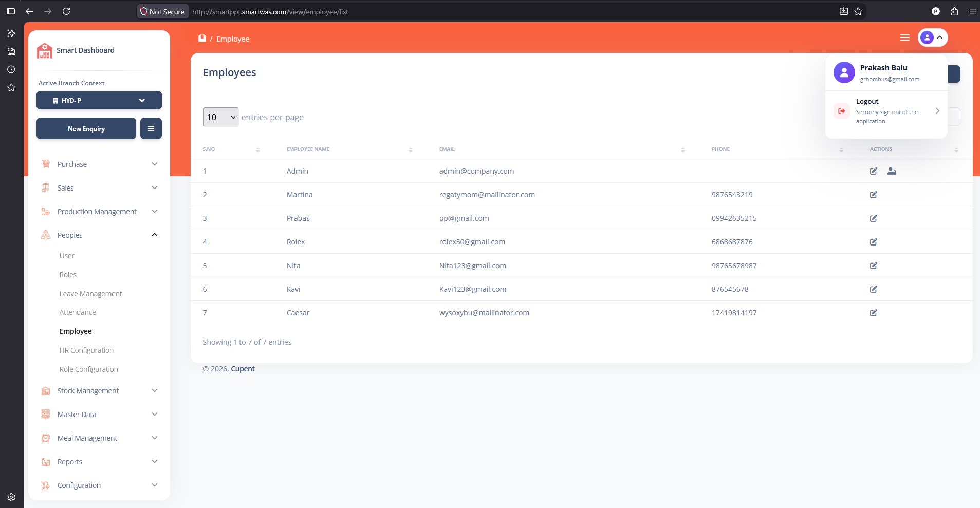Sort table by Employee Name column
The image size is (980, 508).
[349, 149]
